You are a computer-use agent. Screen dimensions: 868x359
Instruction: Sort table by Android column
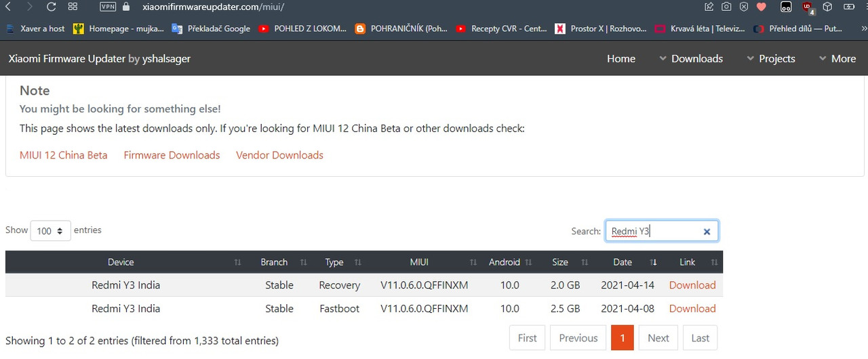[509, 262]
